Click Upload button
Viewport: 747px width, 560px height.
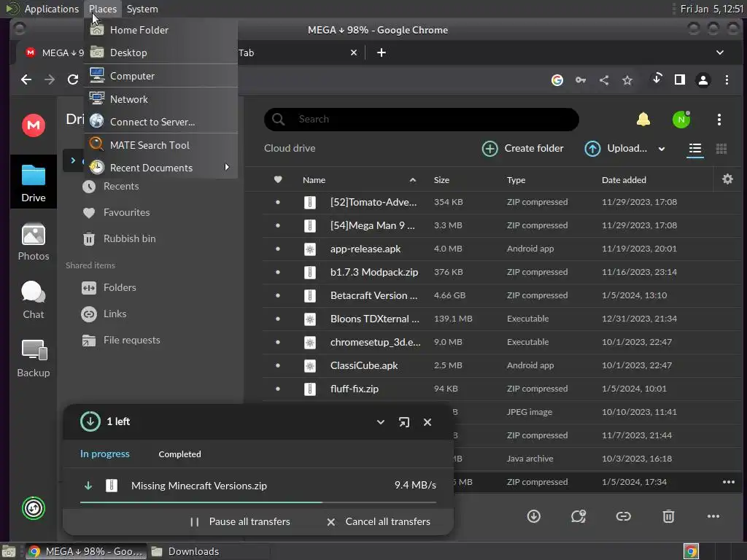616,149
